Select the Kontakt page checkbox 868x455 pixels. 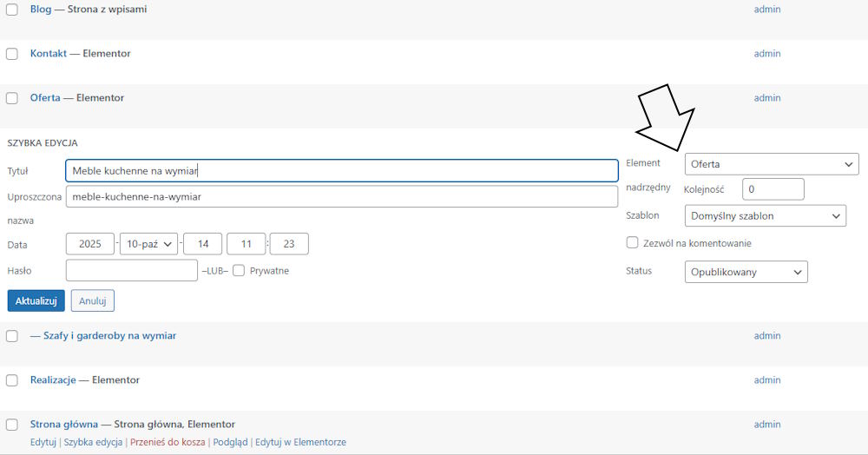[x=12, y=54]
